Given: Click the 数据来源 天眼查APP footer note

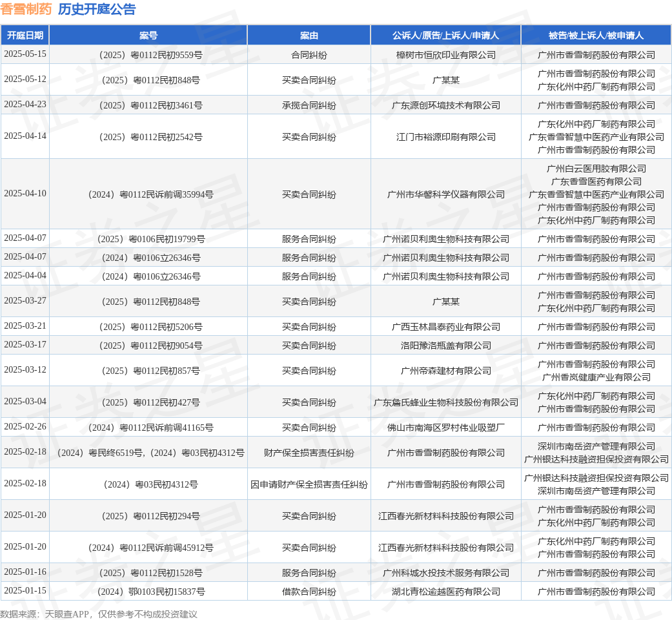Looking at the screenshot, I should (x=99, y=614).
